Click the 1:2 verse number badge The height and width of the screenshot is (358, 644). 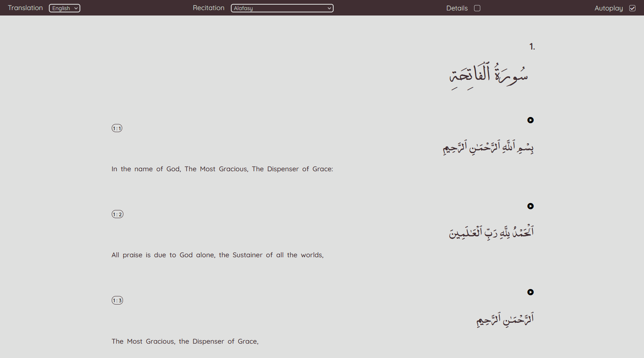[118, 214]
